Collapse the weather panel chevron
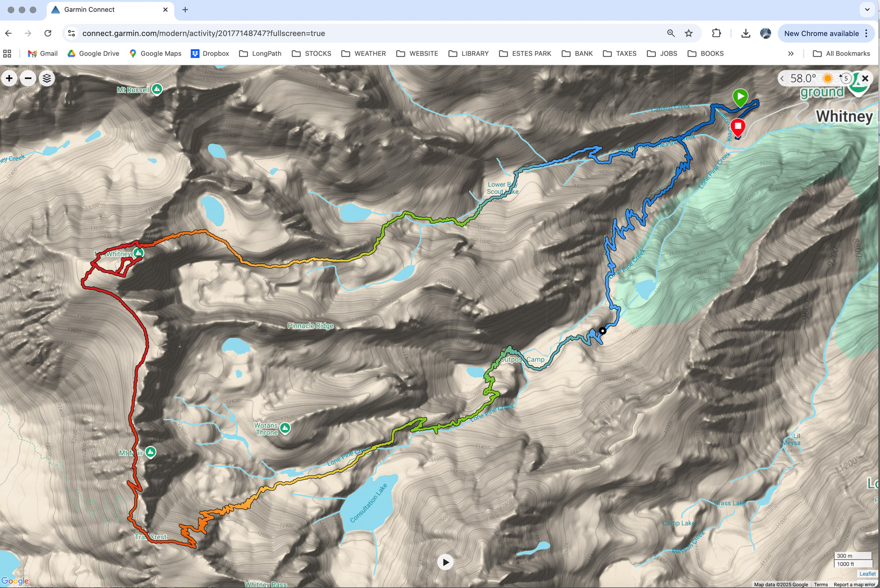 pos(782,78)
